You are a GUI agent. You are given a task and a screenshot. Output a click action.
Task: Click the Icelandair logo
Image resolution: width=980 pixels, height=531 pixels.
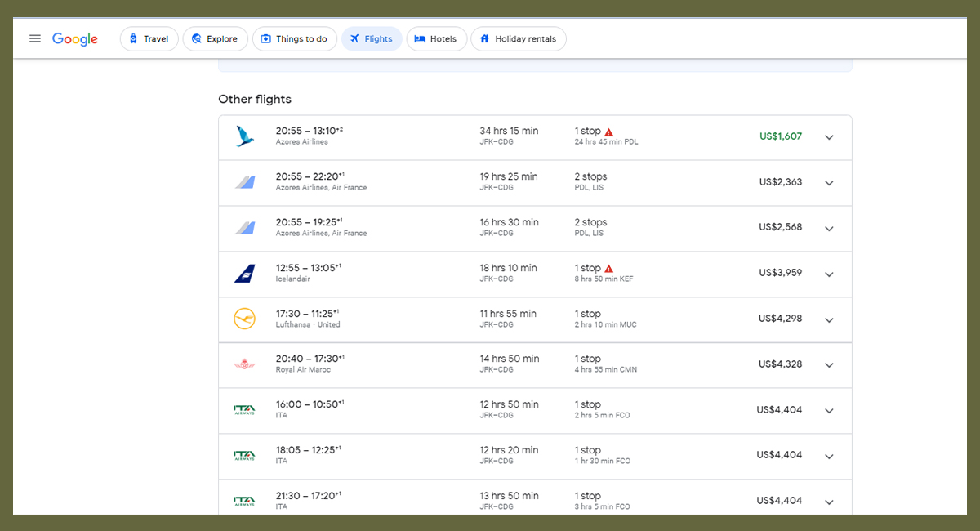(x=244, y=274)
